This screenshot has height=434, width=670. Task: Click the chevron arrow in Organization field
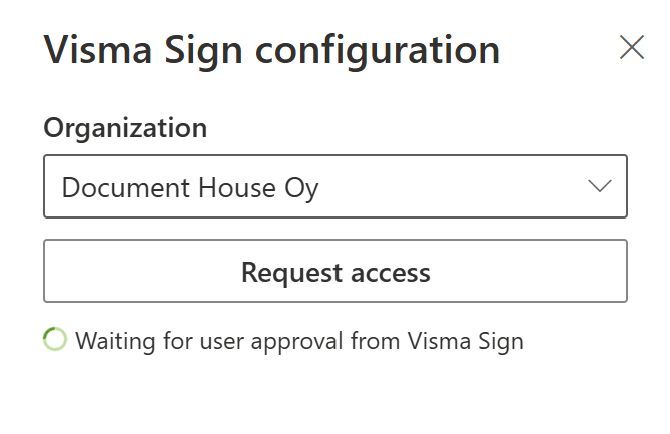tap(600, 187)
